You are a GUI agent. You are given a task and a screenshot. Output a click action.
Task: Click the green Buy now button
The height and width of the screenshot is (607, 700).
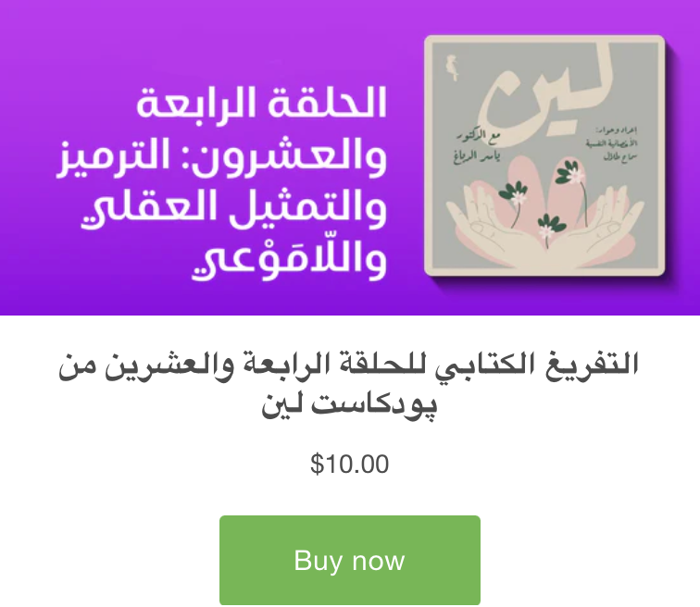click(x=350, y=560)
